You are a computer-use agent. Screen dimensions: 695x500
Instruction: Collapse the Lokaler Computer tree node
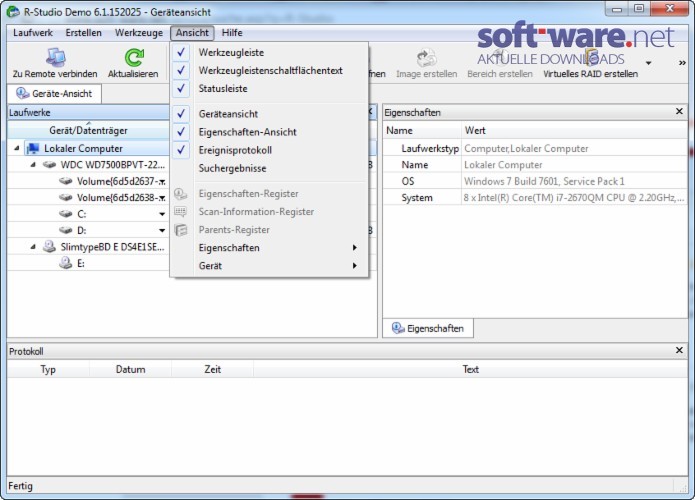[16, 148]
